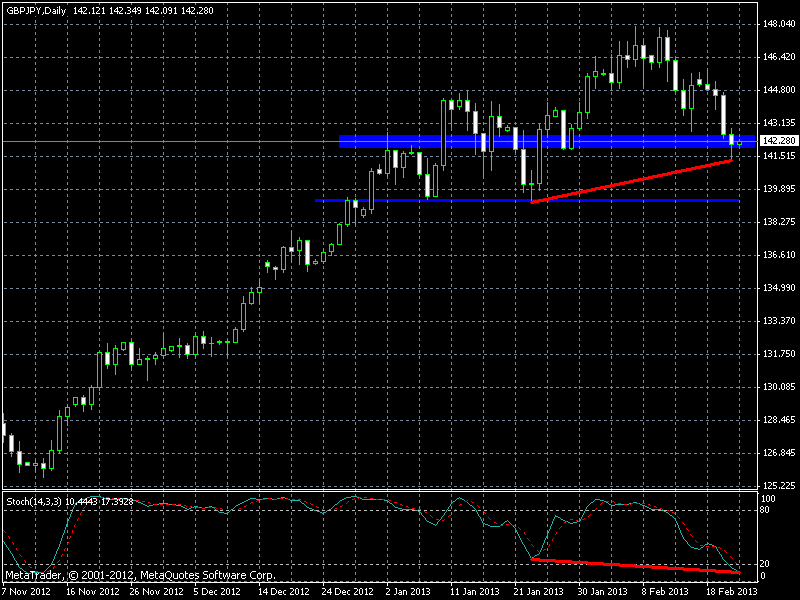Image resolution: width=800 pixels, height=600 pixels.
Task: Select the thick blue resistance zone rectangle
Action: [547, 141]
